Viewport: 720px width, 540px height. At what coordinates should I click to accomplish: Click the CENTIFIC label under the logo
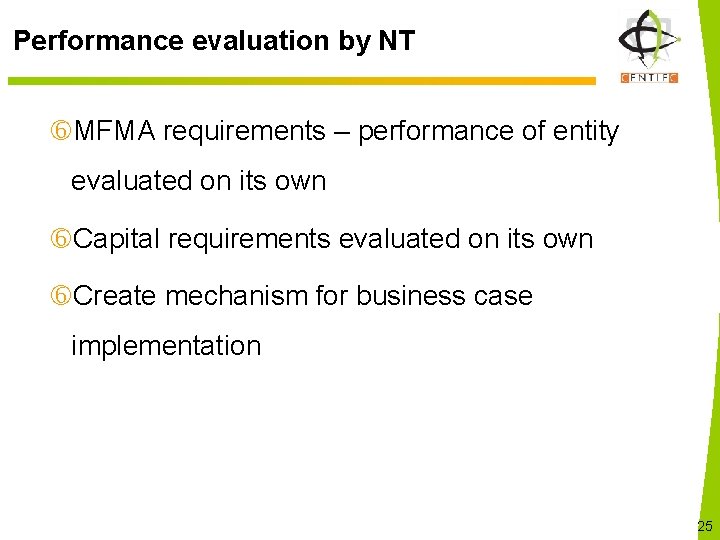click(649, 78)
